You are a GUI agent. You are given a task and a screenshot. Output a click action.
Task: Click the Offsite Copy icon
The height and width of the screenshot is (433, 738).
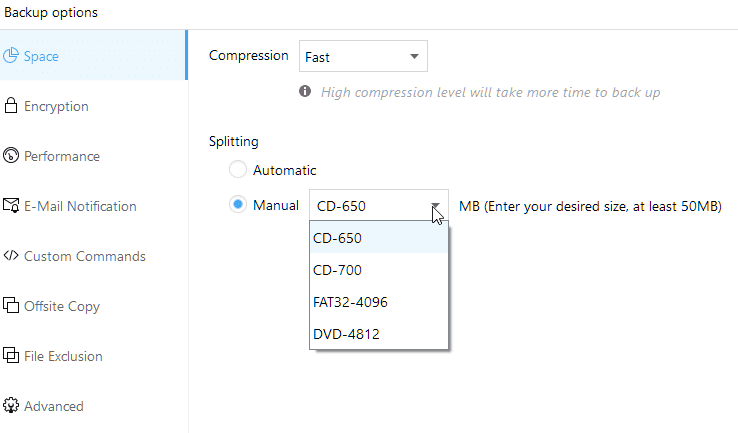(11, 305)
